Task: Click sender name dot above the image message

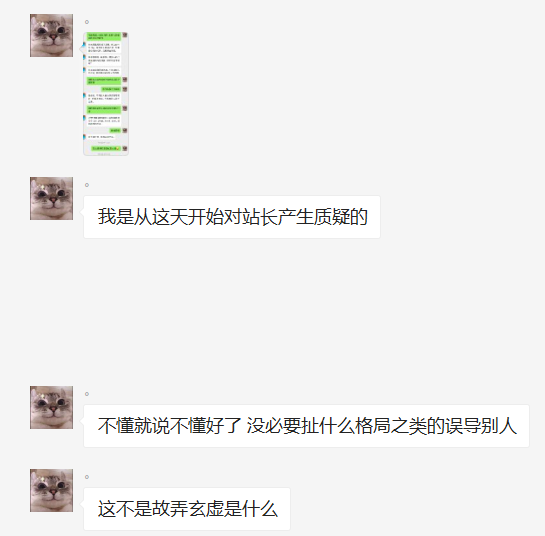Action: pos(87,22)
